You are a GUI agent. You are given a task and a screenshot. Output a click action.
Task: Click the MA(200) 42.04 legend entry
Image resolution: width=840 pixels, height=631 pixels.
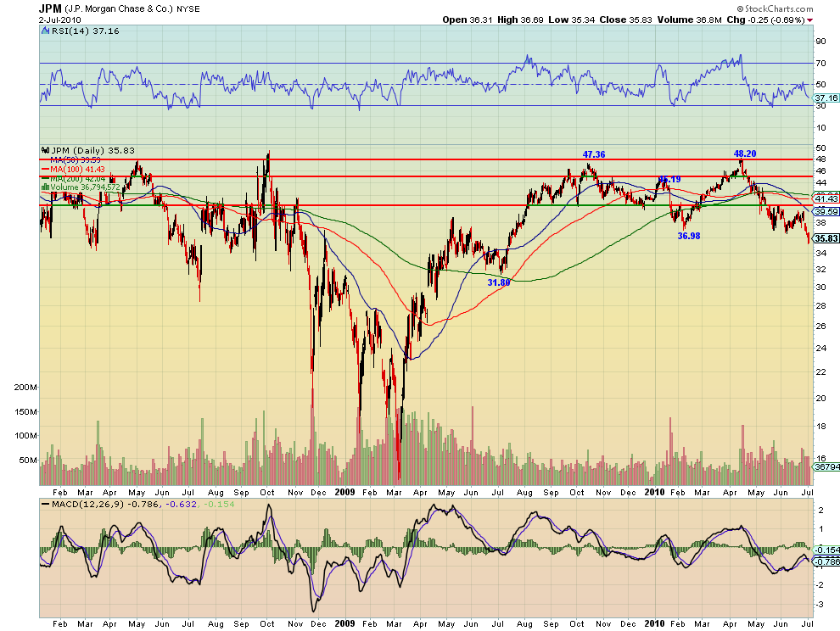click(77, 178)
